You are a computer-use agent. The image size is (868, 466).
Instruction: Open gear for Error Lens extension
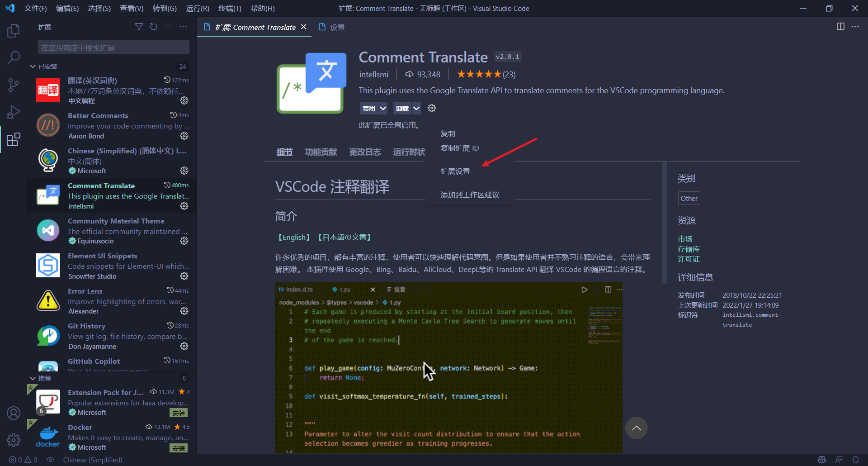(x=184, y=311)
